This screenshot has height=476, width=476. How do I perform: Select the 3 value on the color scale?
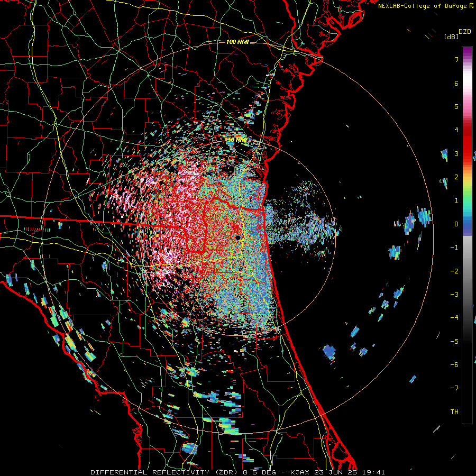456,153
